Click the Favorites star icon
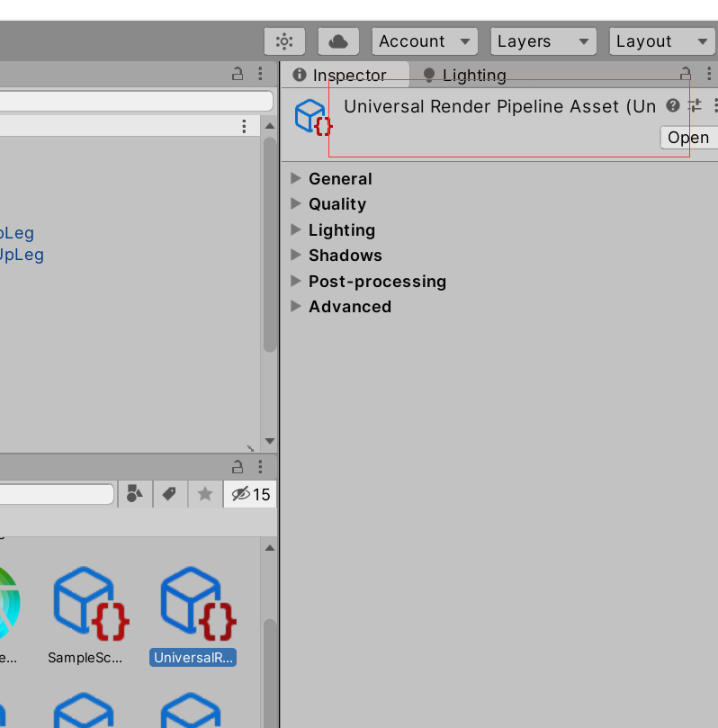The height and width of the screenshot is (728, 718). pos(205,493)
